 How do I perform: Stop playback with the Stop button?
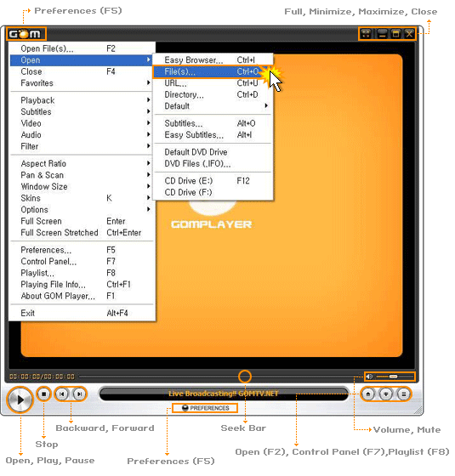(x=44, y=394)
